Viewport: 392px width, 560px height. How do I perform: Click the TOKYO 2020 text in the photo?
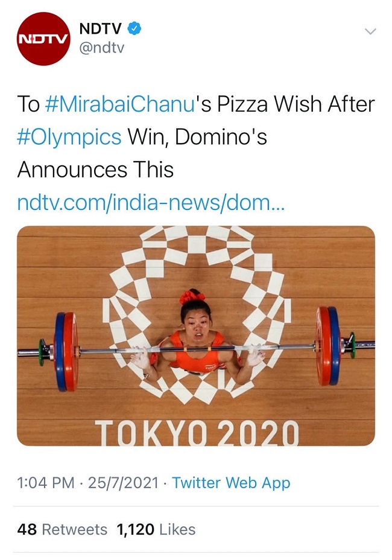[x=197, y=433]
